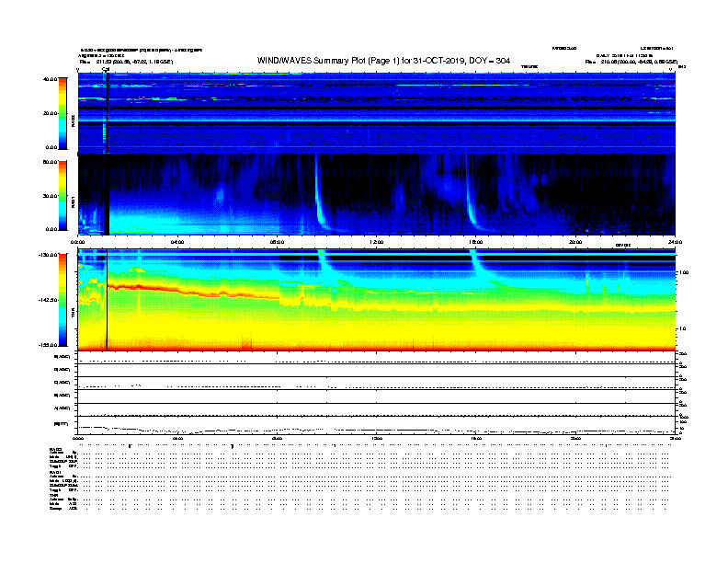Click the 30.00 tick on RAD1 scale

point(50,196)
